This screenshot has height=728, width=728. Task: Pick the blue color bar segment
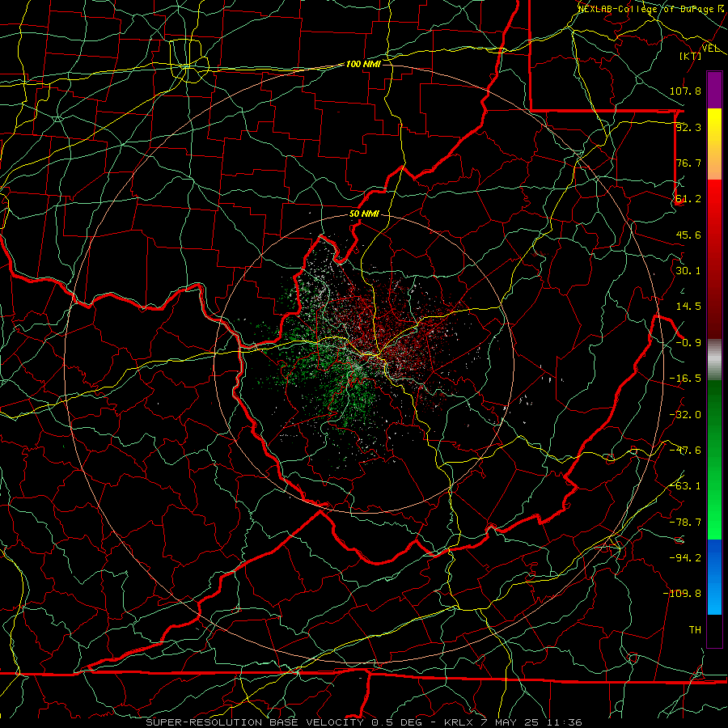[x=714, y=577]
